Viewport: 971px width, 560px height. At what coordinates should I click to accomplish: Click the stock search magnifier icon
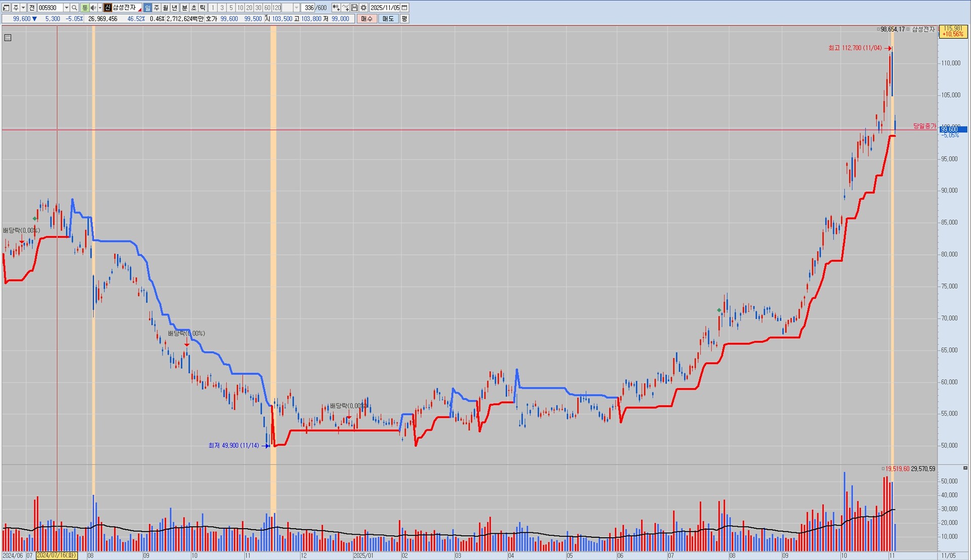[74, 8]
